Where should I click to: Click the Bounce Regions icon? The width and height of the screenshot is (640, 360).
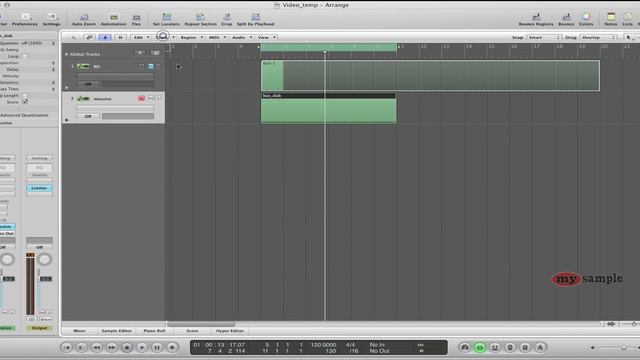pyautogui.click(x=536, y=20)
